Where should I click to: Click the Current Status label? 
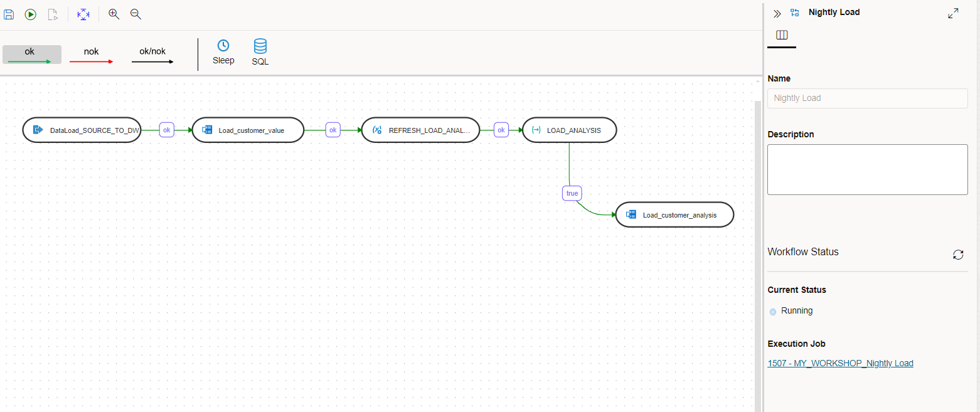pyautogui.click(x=797, y=290)
